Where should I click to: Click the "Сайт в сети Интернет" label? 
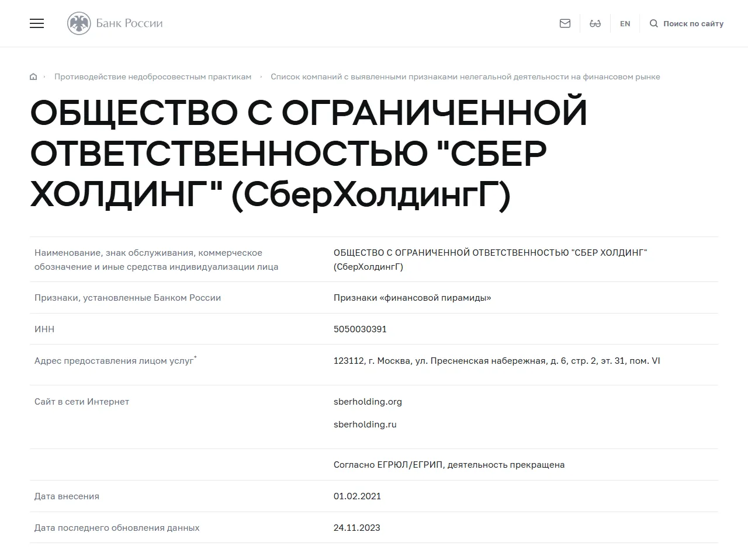pyautogui.click(x=82, y=401)
